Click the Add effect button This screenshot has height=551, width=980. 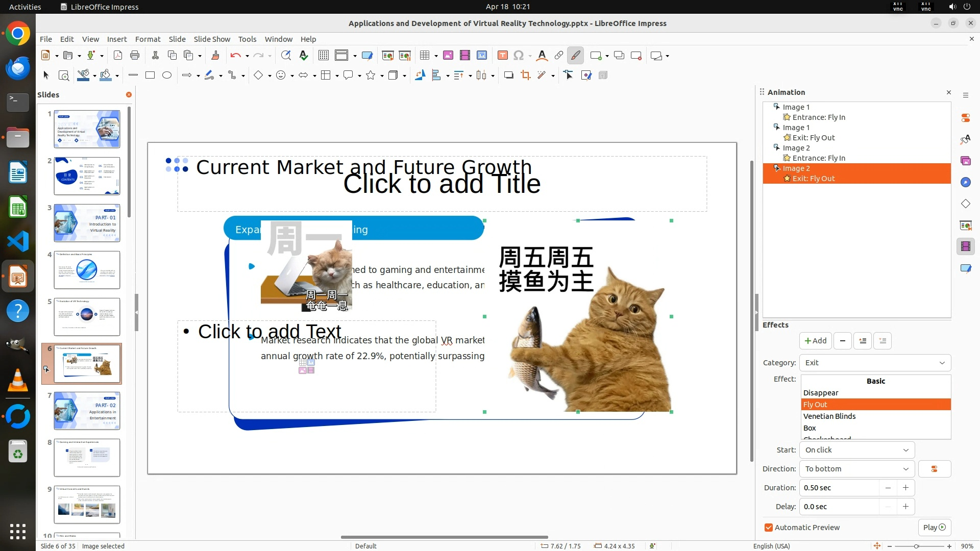pyautogui.click(x=815, y=341)
